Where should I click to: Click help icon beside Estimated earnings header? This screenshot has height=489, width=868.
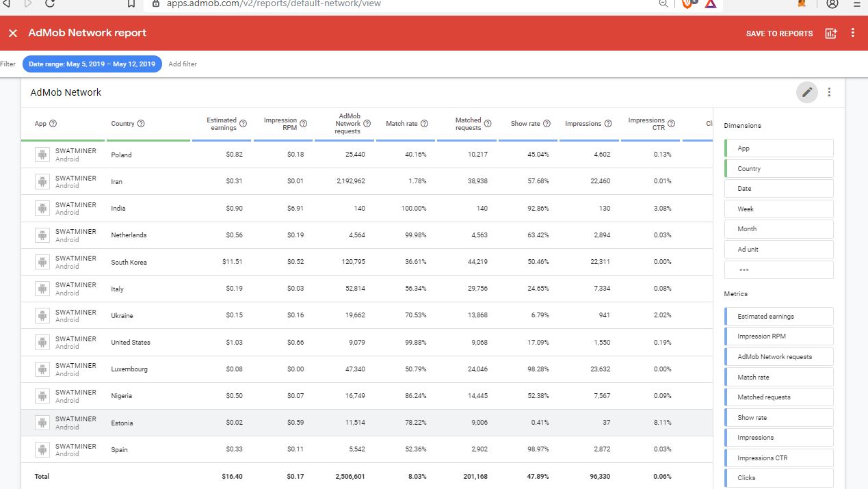point(243,124)
